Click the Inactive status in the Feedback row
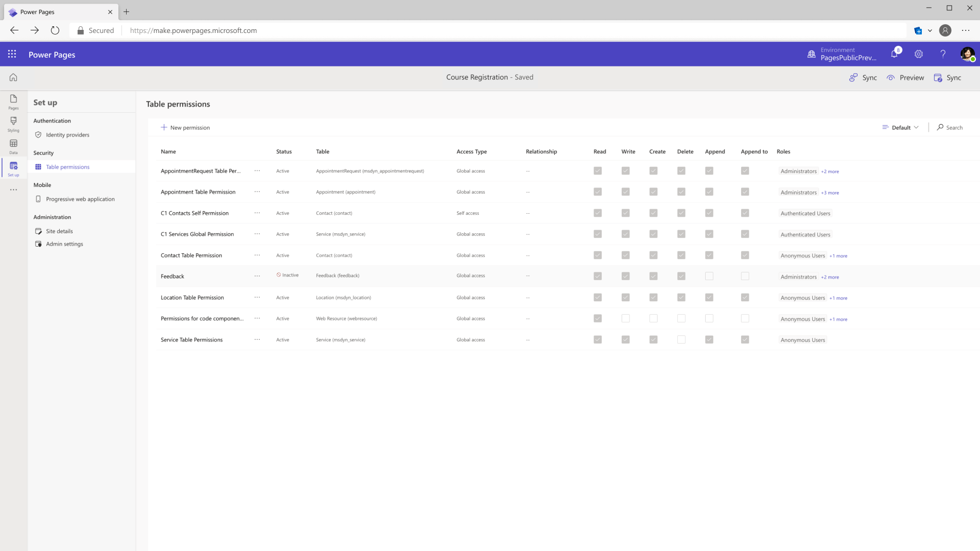The image size is (980, 551). pyautogui.click(x=287, y=275)
